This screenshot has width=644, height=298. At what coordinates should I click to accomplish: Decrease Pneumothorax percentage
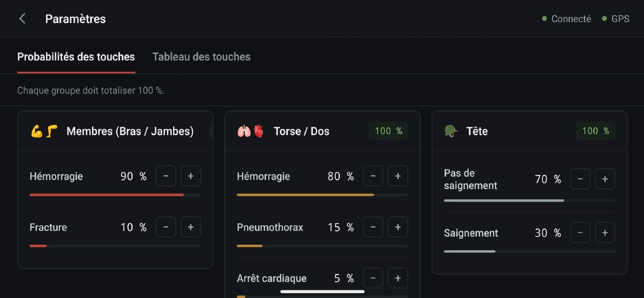(x=373, y=227)
